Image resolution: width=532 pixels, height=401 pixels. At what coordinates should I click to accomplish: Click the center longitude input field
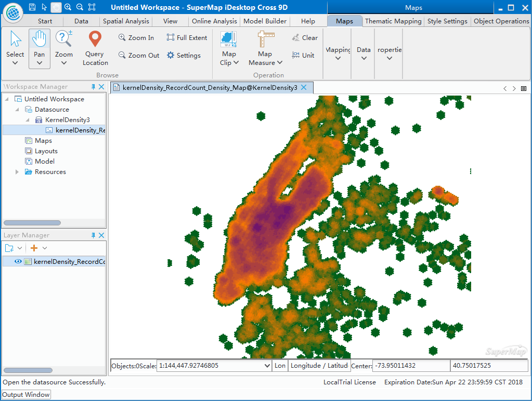pos(411,366)
